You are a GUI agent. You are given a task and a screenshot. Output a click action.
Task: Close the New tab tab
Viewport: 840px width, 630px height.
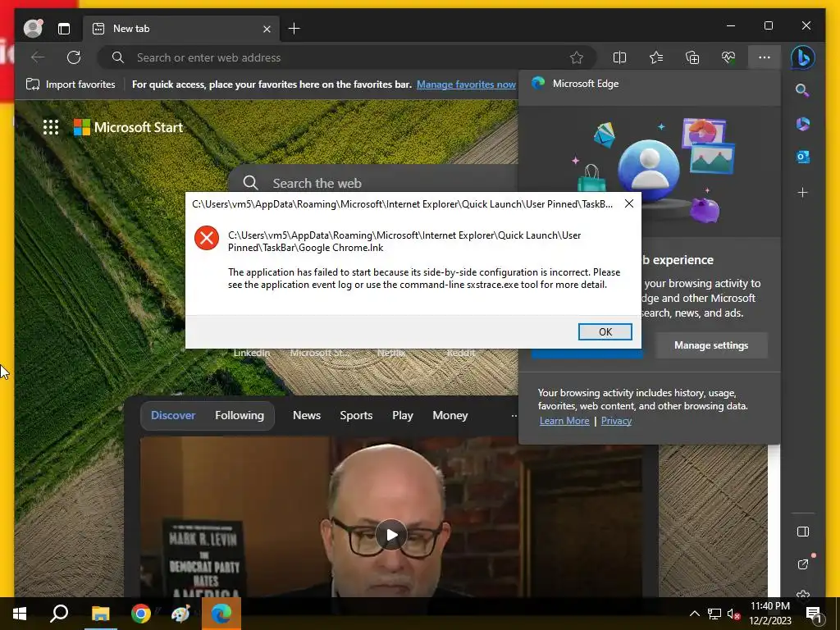pyautogui.click(x=267, y=29)
